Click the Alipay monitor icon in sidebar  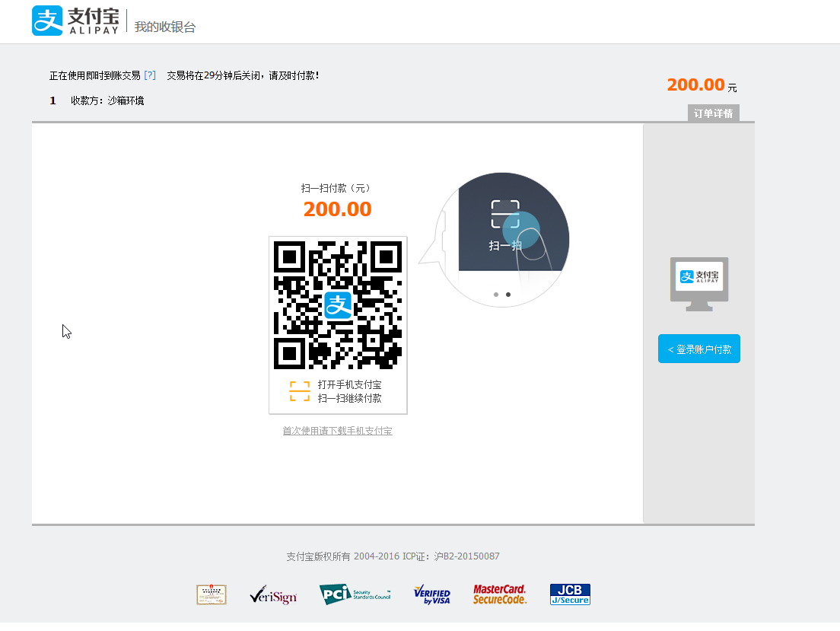point(699,284)
